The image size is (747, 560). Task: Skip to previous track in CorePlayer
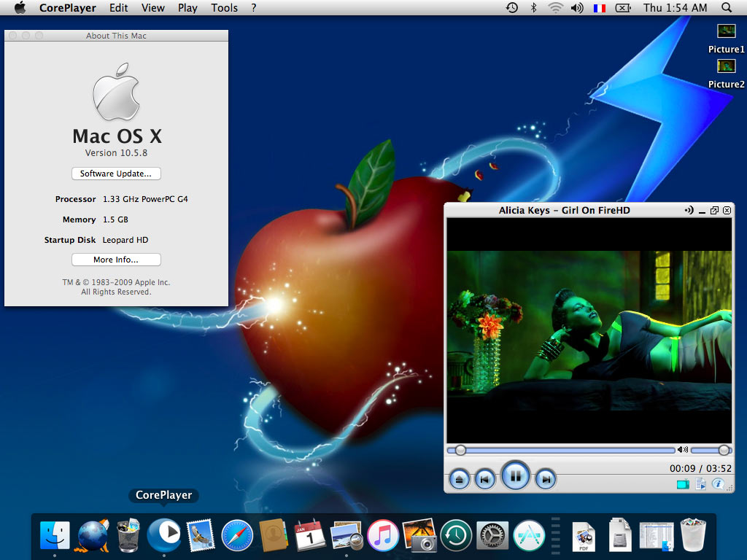485,479
